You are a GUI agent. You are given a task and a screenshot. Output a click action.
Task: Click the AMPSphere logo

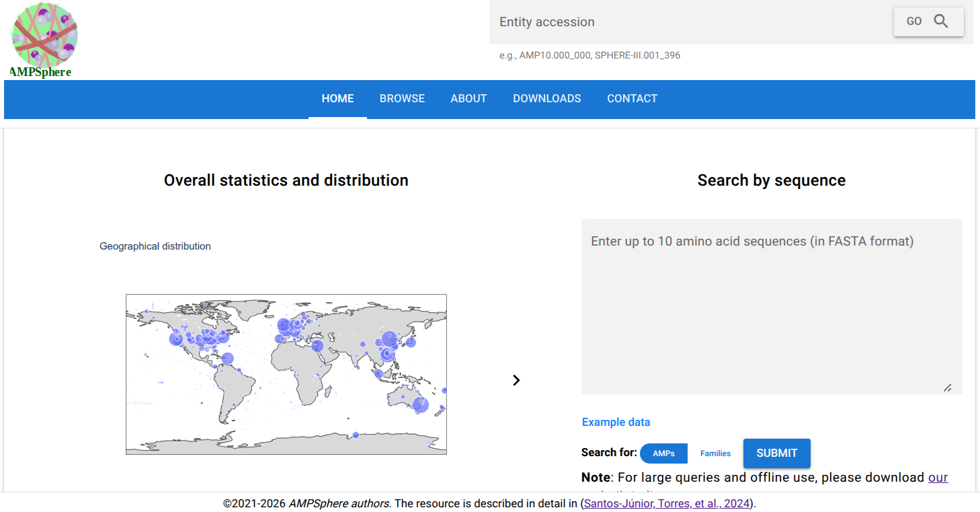[43, 35]
